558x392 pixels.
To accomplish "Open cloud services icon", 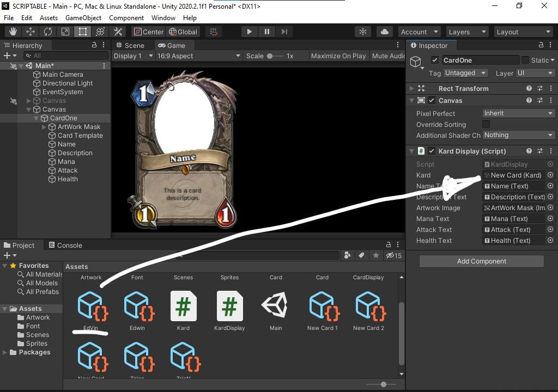I will (x=384, y=32).
